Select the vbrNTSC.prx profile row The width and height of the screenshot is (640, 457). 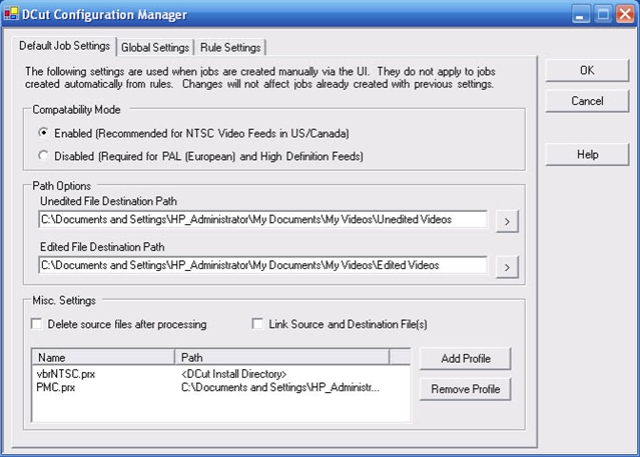(221, 374)
